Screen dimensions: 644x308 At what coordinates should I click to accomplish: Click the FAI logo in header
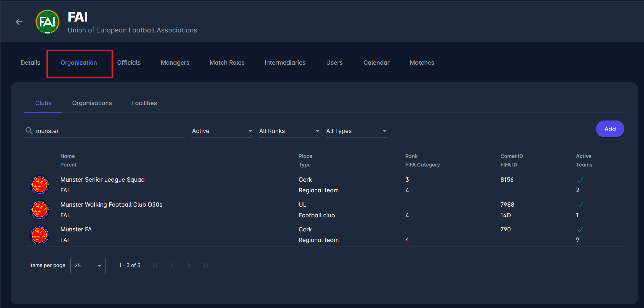point(48,22)
